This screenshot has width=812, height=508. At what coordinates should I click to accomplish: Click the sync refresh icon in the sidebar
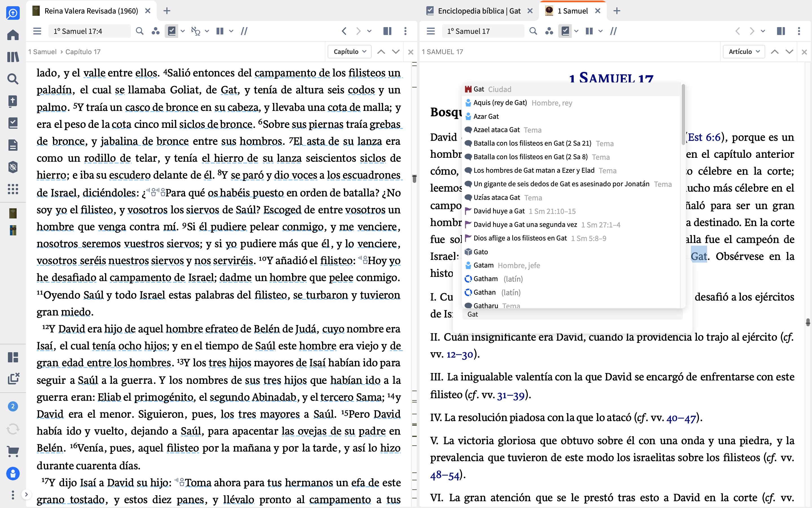(13, 429)
